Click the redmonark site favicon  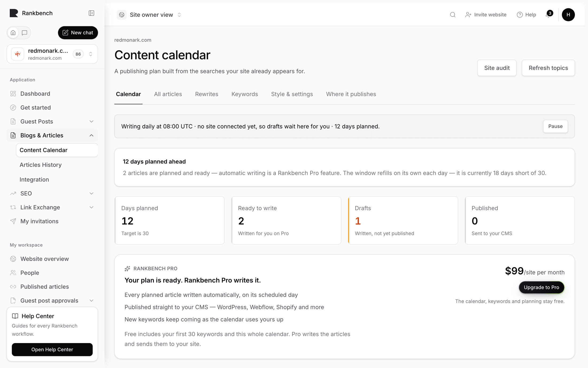[18, 54]
